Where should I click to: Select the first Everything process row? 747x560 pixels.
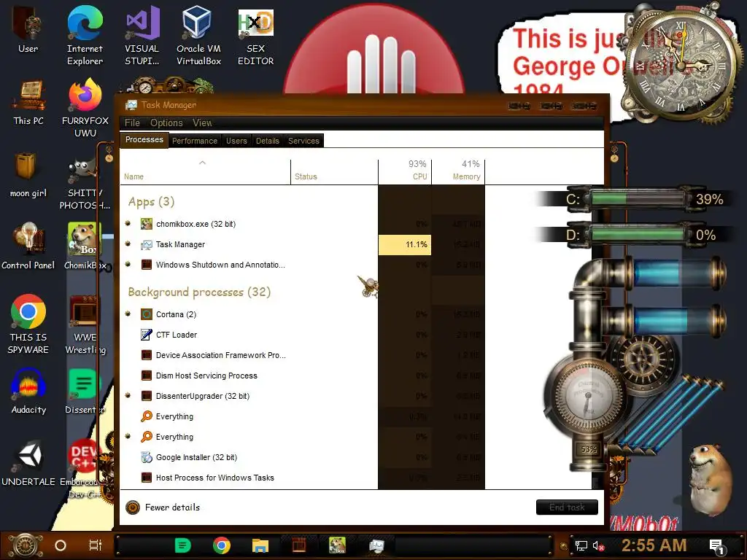tap(303, 416)
